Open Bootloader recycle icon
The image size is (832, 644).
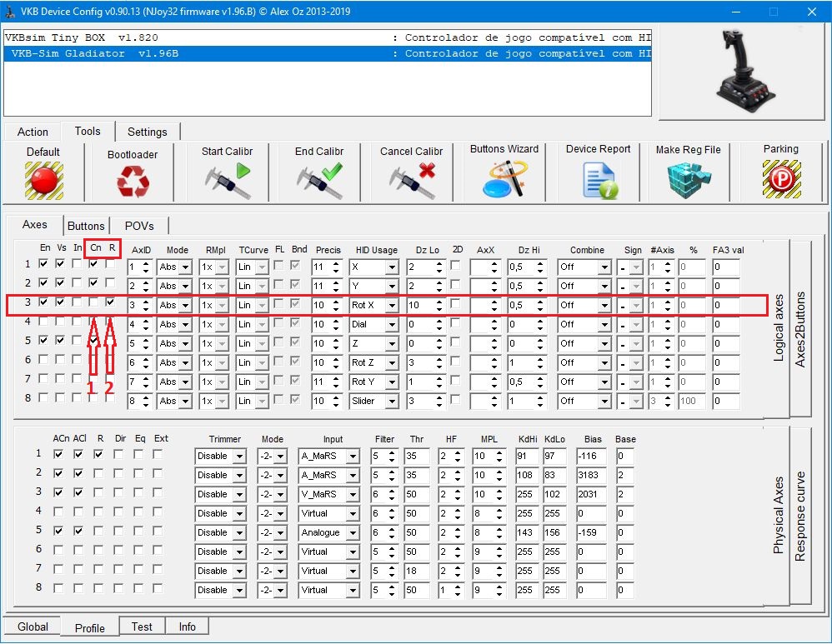[133, 182]
